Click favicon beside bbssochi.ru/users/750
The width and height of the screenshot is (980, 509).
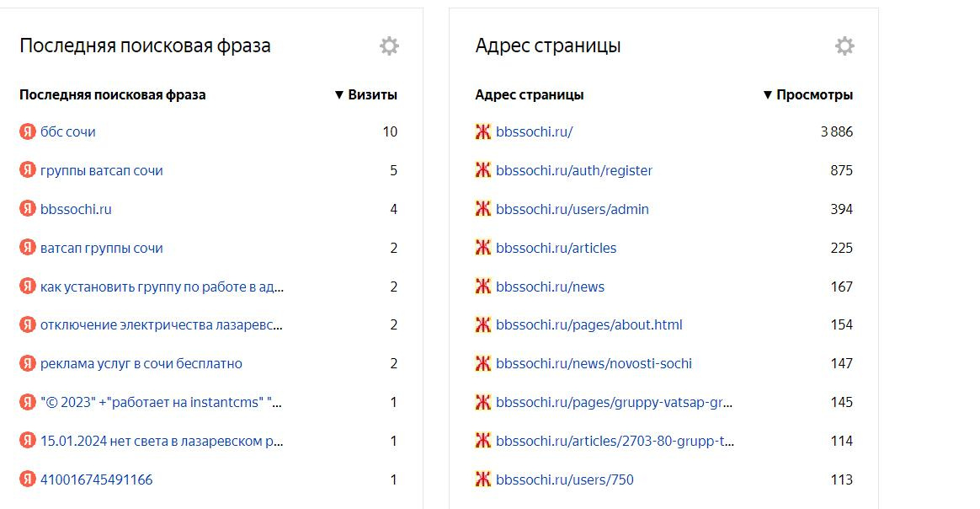(x=483, y=480)
